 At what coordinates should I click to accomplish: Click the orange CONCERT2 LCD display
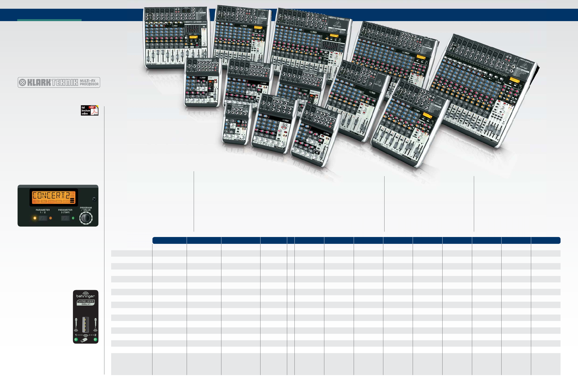54,197
